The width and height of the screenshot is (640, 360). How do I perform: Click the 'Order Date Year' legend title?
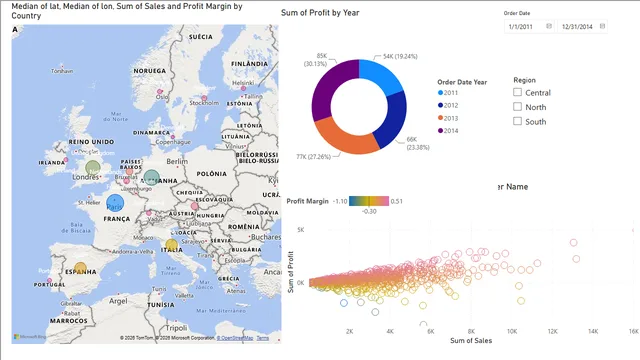(462, 82)
